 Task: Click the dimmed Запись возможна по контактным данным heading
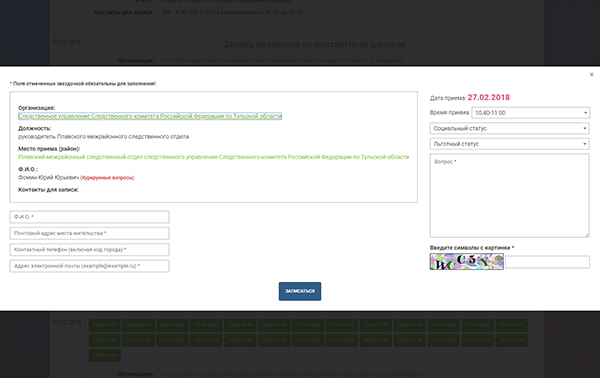314,45
